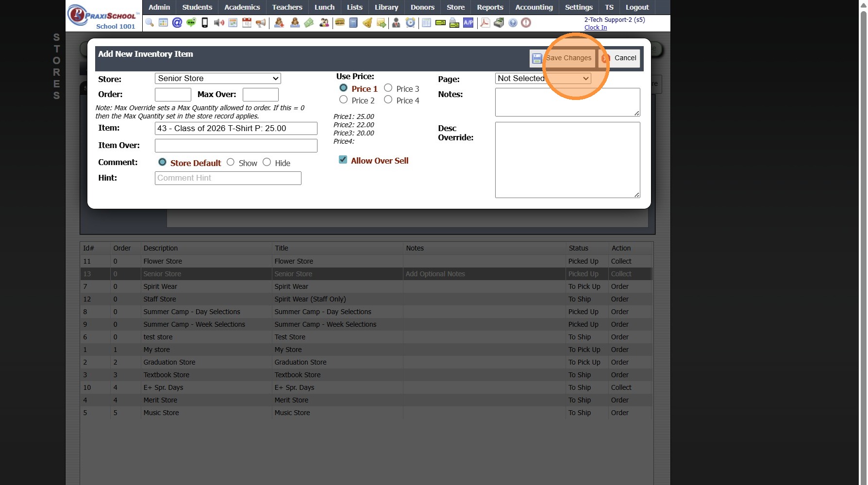The image size is (868, 485).
Task: Click into the Item Over field
Action: point(236,146)
